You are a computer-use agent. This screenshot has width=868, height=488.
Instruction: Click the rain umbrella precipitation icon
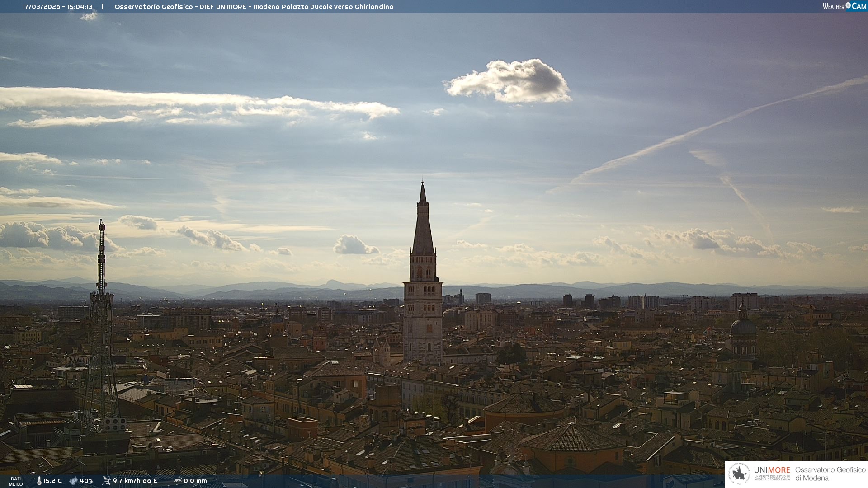pos(178,481)
